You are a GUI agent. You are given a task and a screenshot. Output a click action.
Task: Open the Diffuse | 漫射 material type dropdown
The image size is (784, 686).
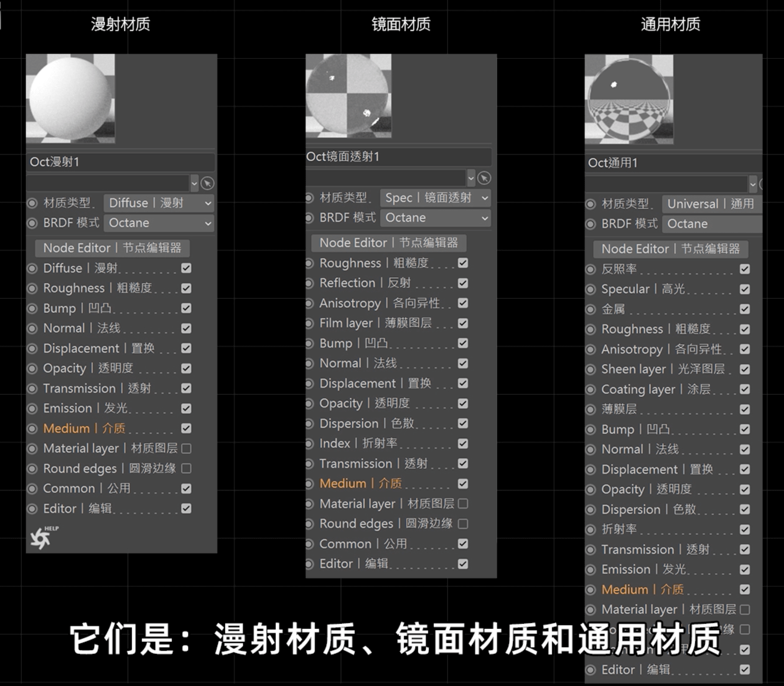tap(159, 203)
